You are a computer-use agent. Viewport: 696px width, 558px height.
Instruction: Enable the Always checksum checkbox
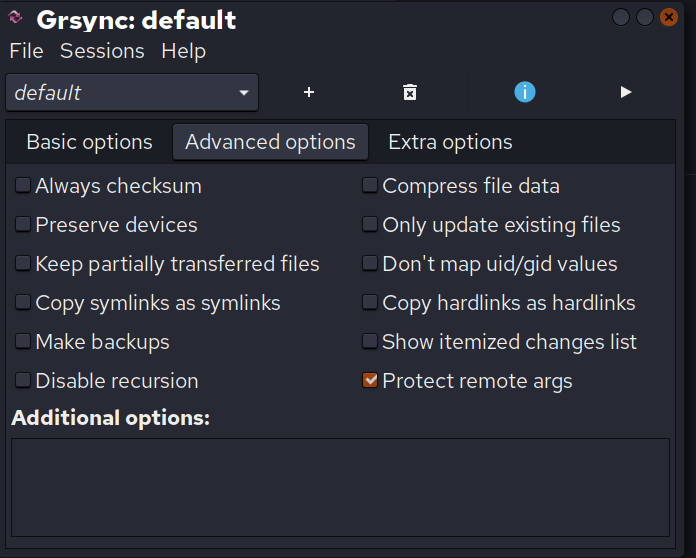point(23,186)
